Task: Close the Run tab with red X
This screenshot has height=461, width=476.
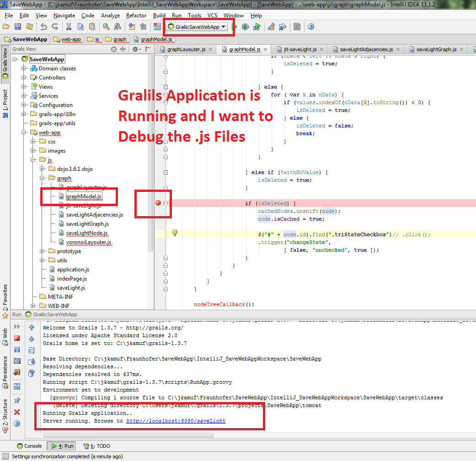Action: click(x=17, y=412)
